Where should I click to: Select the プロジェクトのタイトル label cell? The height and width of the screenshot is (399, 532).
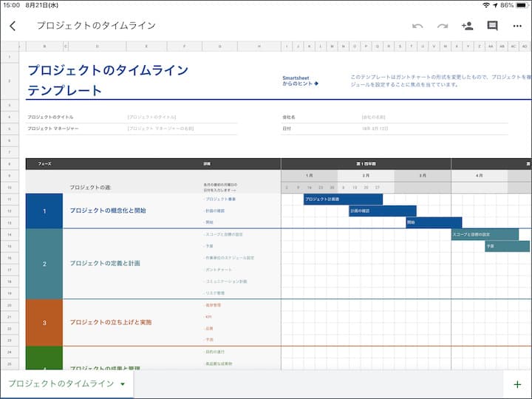point(50,117)
